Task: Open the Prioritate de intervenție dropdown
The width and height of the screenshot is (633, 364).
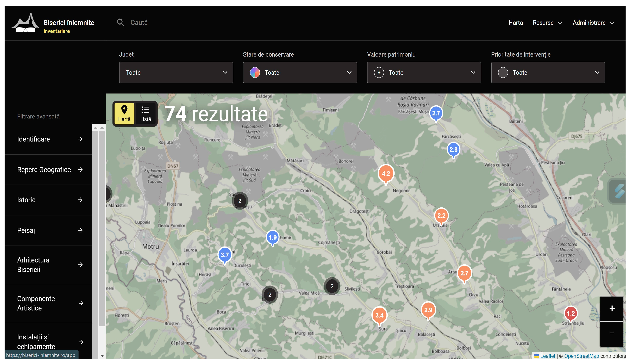Action: click(x=548, y=73)
